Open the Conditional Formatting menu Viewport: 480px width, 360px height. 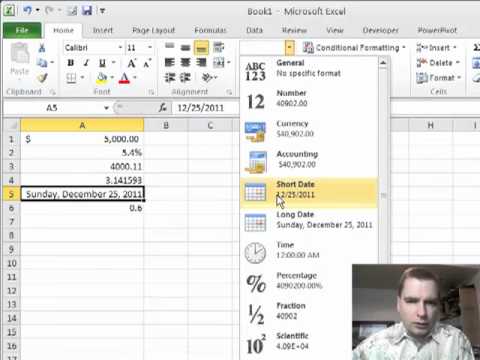354,48
